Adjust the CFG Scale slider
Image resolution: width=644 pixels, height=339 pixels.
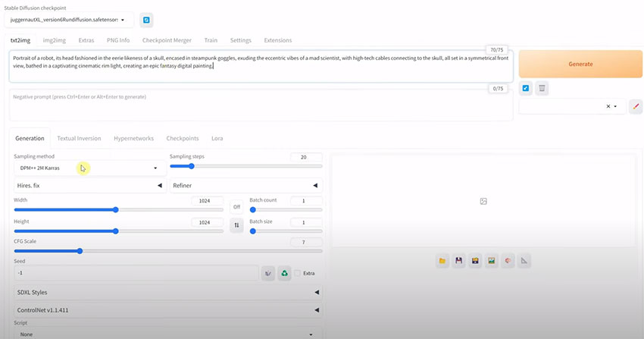point(168,251)
